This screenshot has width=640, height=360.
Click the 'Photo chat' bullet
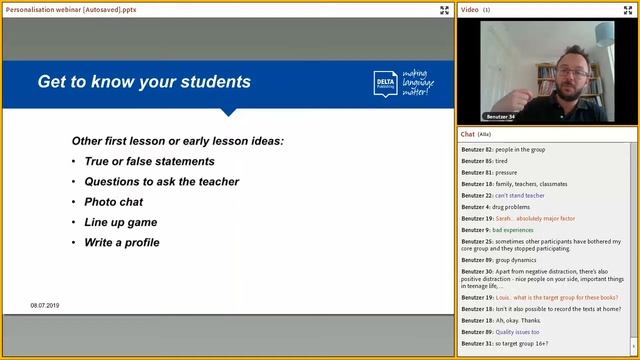pos(113,202)
